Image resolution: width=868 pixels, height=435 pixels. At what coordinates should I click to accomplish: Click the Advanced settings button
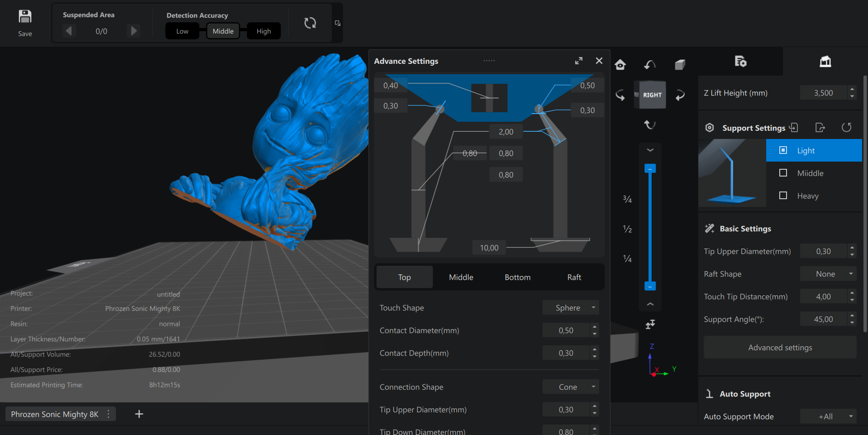[780, 347]
